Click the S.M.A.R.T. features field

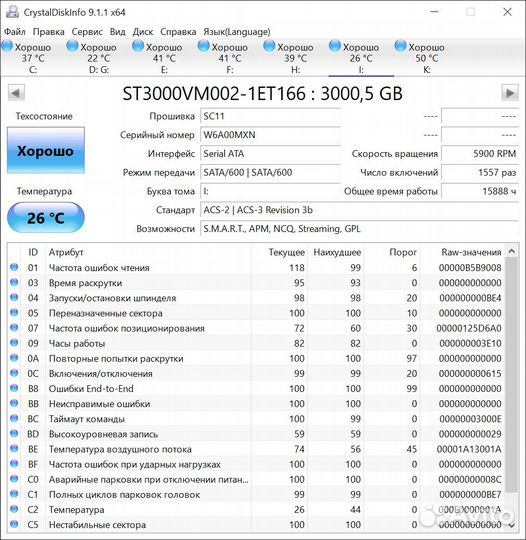click(x=359, y=229)
